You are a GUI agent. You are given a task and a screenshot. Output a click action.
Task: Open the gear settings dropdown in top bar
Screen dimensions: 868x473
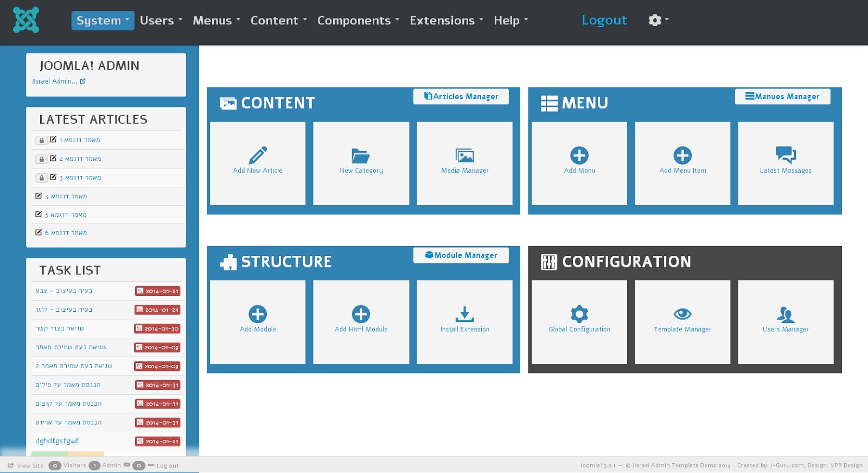click(x=658, y=20)
